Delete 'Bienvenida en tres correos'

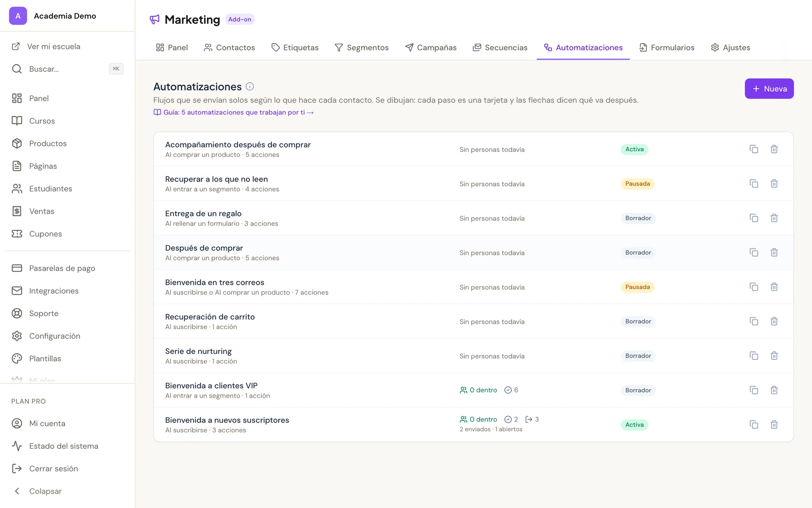774,287
